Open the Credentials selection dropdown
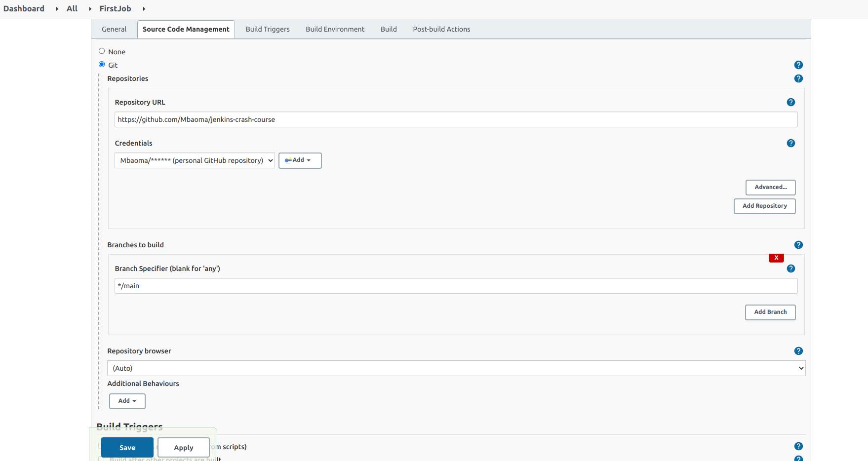 [x=194, y=160]
